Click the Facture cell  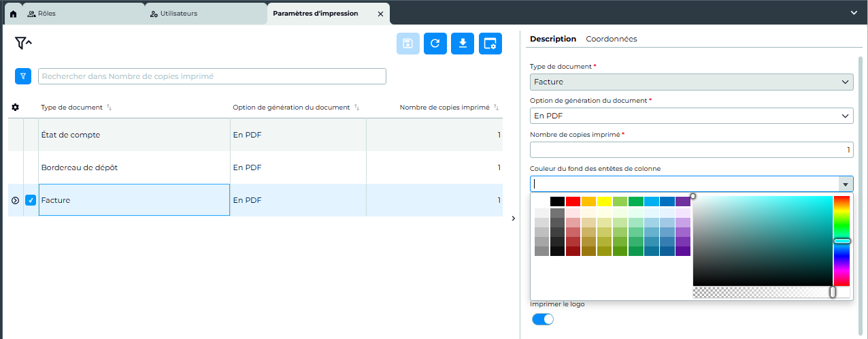pyautogui.click(x=134, y=200)
